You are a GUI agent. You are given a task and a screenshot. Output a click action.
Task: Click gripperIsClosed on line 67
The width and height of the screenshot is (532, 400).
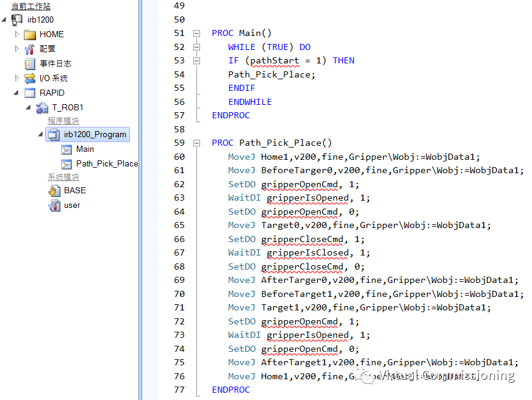307,253
